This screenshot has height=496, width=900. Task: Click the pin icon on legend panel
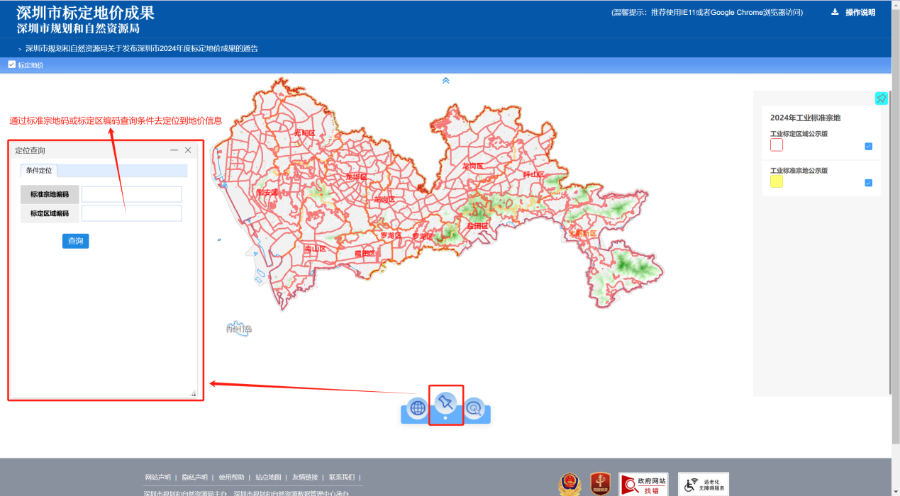coord(881,98)
